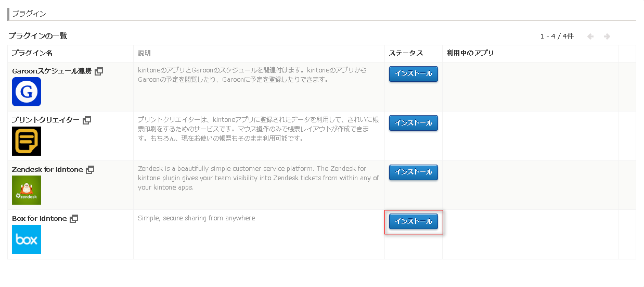The height and width of the screenshot is (287, 644).
Task: Click the ステータス column header
Action: [406, 53]
